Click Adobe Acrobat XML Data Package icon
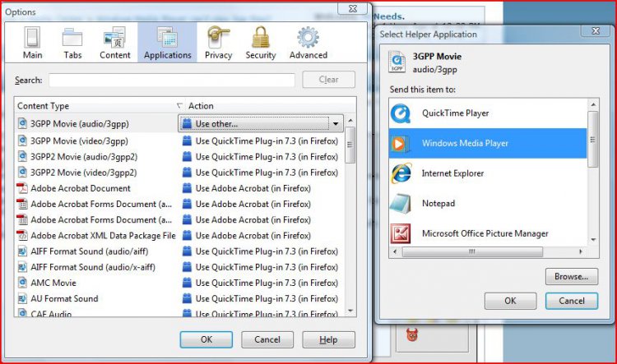The height and width of the screenshot is (364, 617). click(22, 236)
